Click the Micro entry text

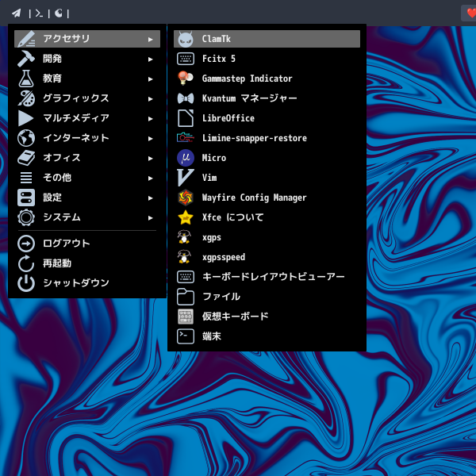coord(214,158)
